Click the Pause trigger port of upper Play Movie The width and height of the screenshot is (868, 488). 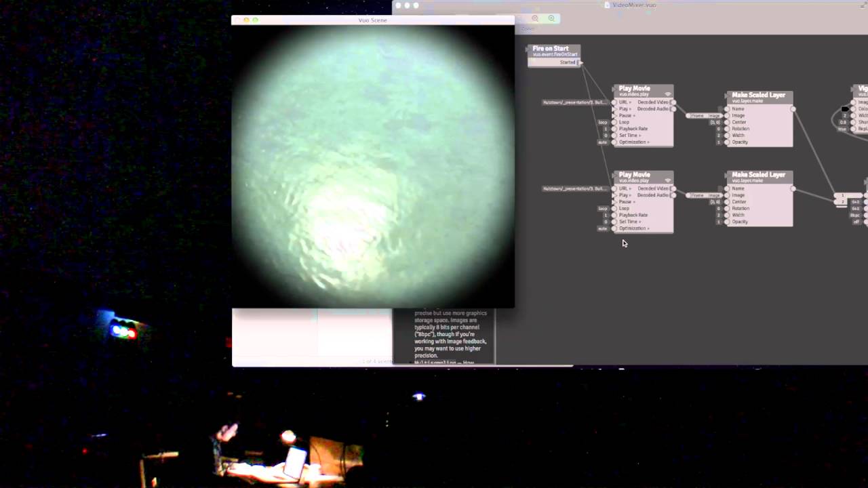614,115
